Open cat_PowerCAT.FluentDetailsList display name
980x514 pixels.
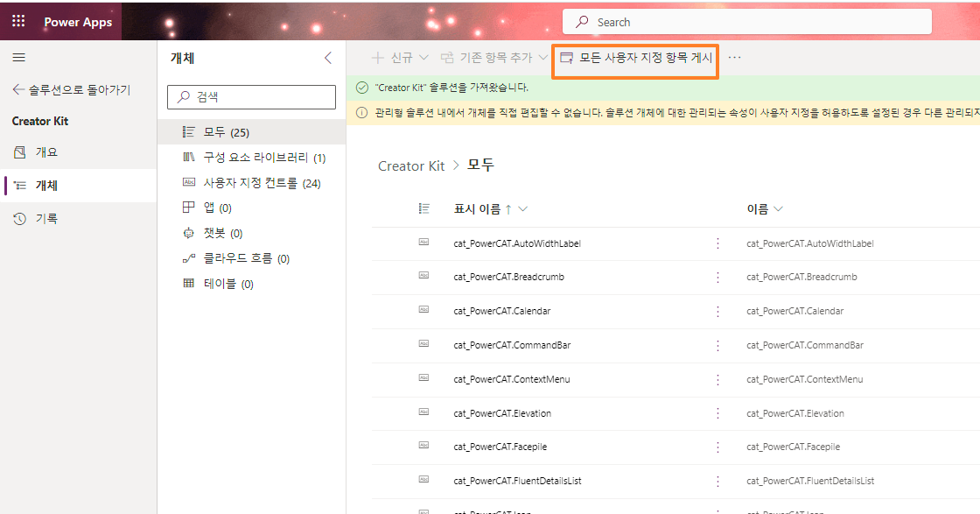click(x=517, y=481)
